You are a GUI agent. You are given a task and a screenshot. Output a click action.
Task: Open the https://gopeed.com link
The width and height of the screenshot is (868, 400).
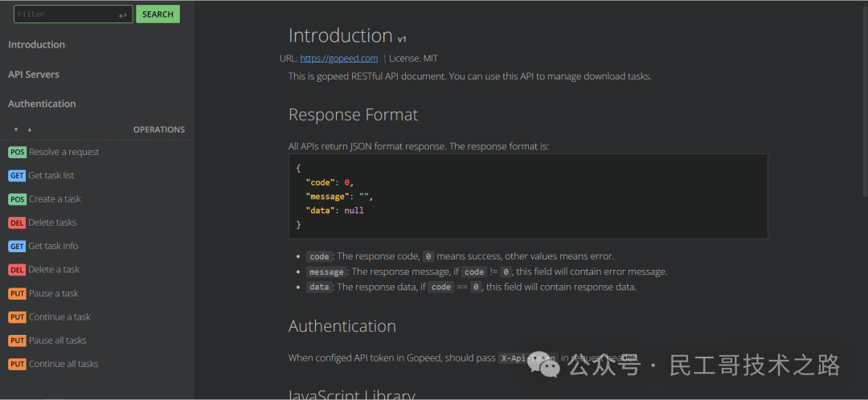(339, 58)
